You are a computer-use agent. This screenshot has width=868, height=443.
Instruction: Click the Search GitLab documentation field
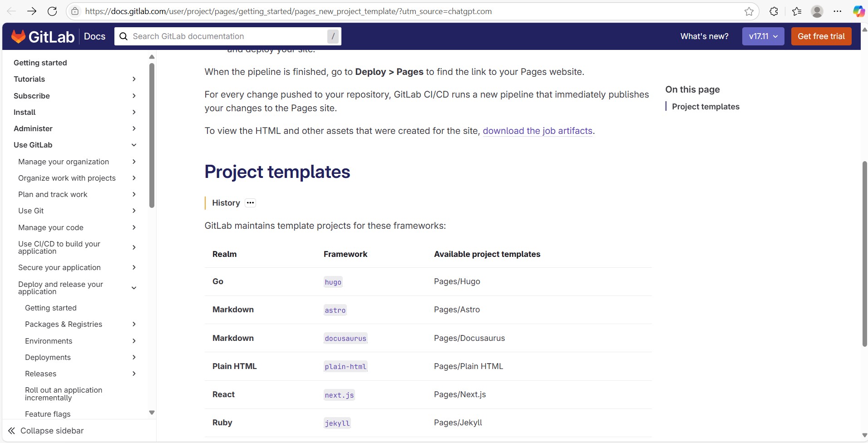[x=228, y=36]
